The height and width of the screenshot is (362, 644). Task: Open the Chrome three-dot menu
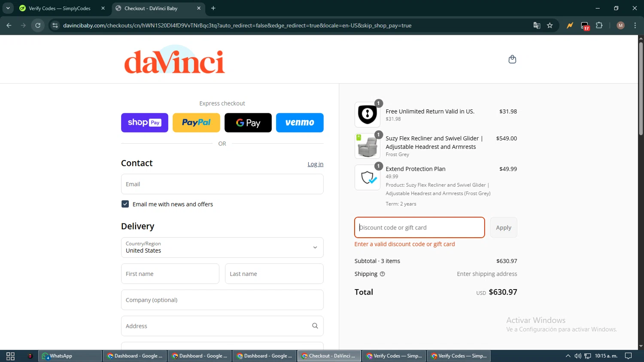coord(635,25)
